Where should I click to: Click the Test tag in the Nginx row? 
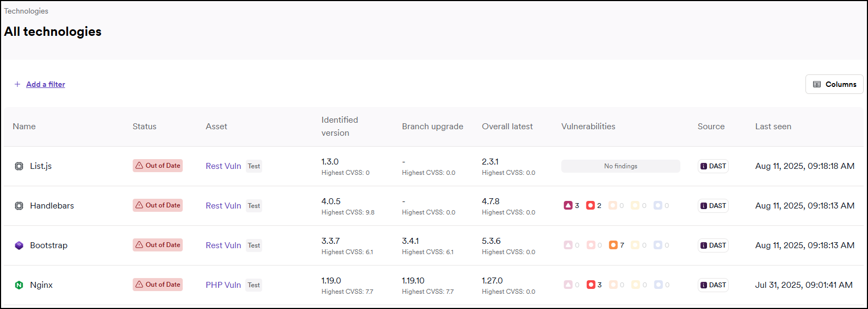coord(254,285)
